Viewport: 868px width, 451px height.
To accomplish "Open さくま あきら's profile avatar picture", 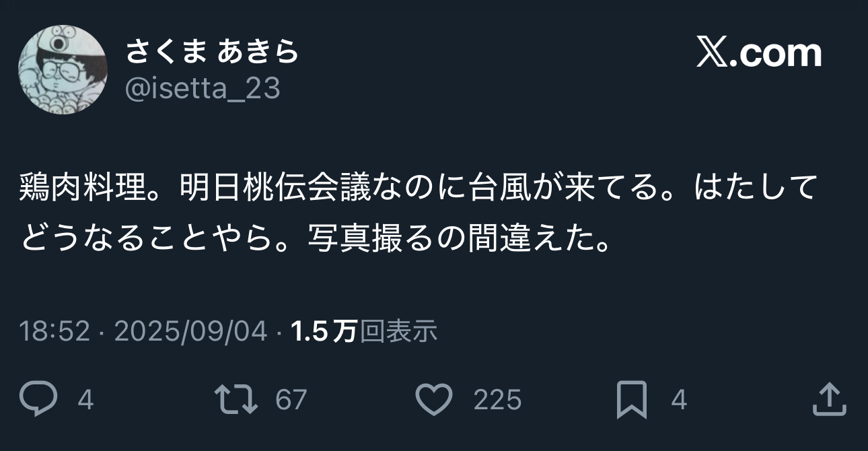I will coord(63,69).
